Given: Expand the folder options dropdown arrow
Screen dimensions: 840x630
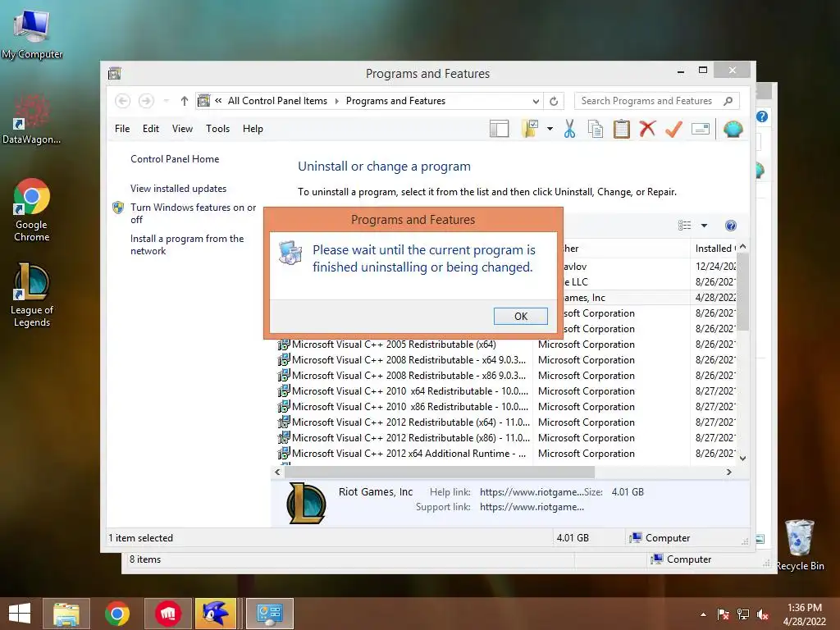Looking at the screenshot, I should pos(550,129).
